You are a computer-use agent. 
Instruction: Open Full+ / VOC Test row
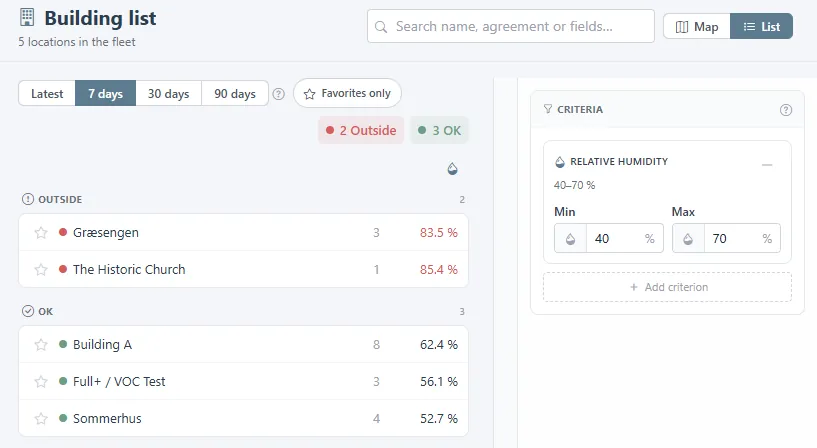click(243, 381)
